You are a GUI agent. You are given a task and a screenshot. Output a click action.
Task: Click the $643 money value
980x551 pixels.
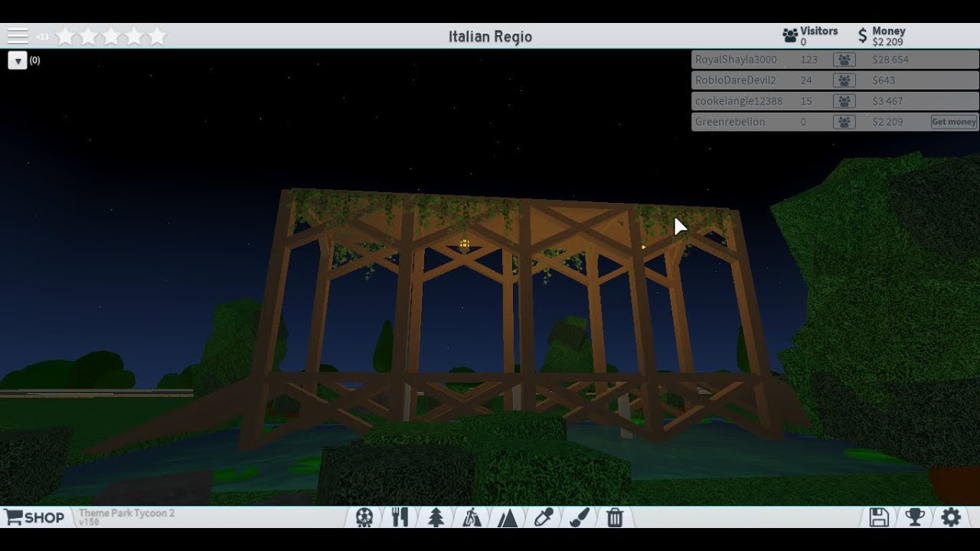(x=884, y=80)
